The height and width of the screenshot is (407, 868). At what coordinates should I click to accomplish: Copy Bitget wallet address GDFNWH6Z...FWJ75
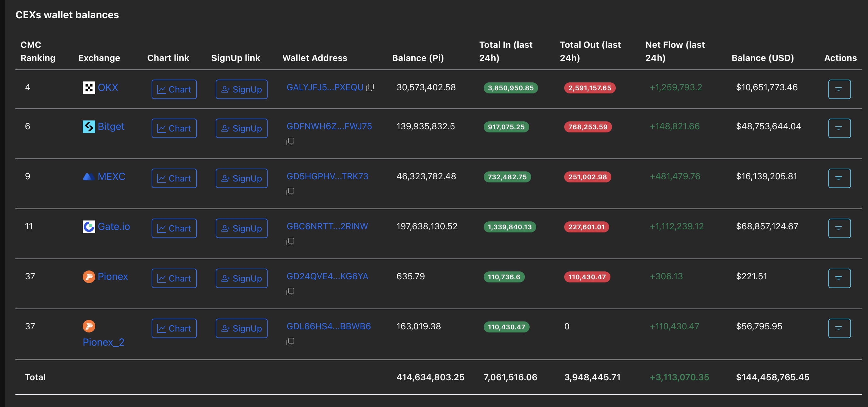290,142
